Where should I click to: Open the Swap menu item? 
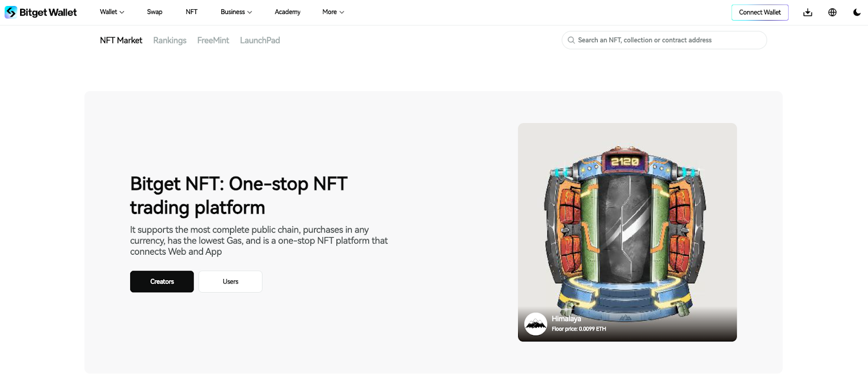pos(155,12)
